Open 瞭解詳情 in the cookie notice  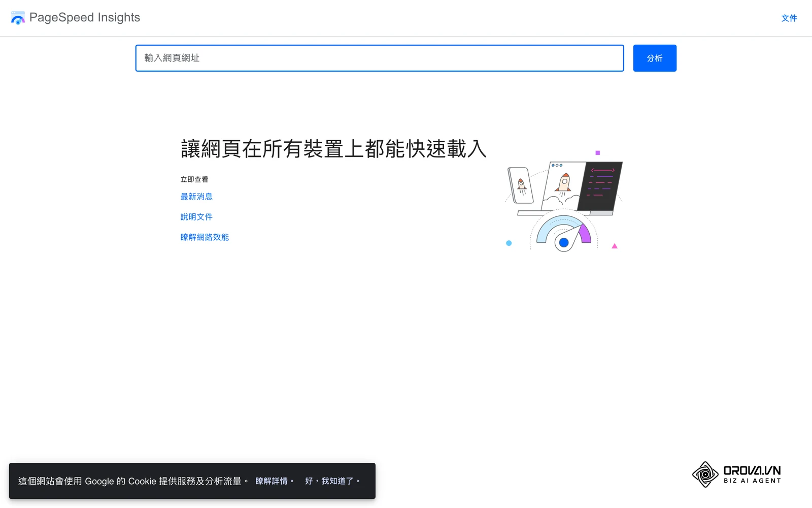pyautogui.click(x=275, y=481)
